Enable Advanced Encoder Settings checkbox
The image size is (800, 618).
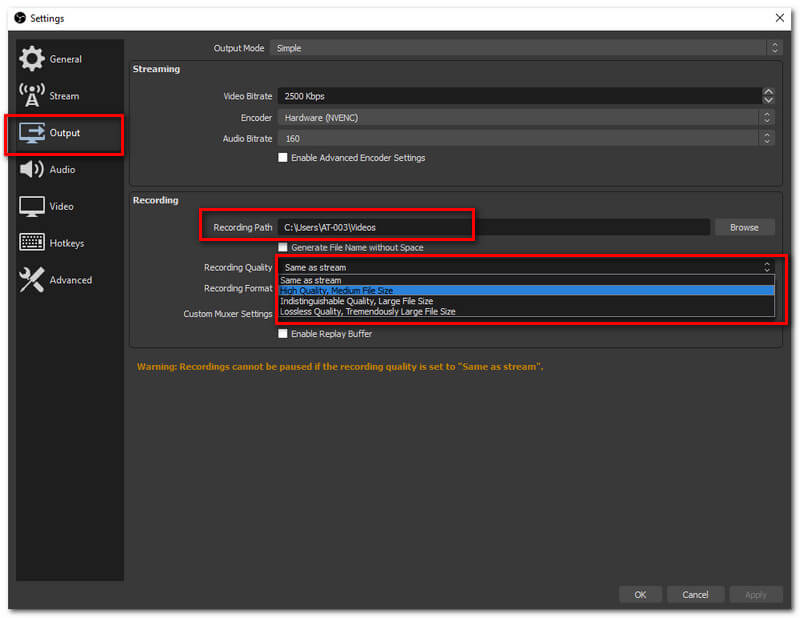[x=283, y=158]
